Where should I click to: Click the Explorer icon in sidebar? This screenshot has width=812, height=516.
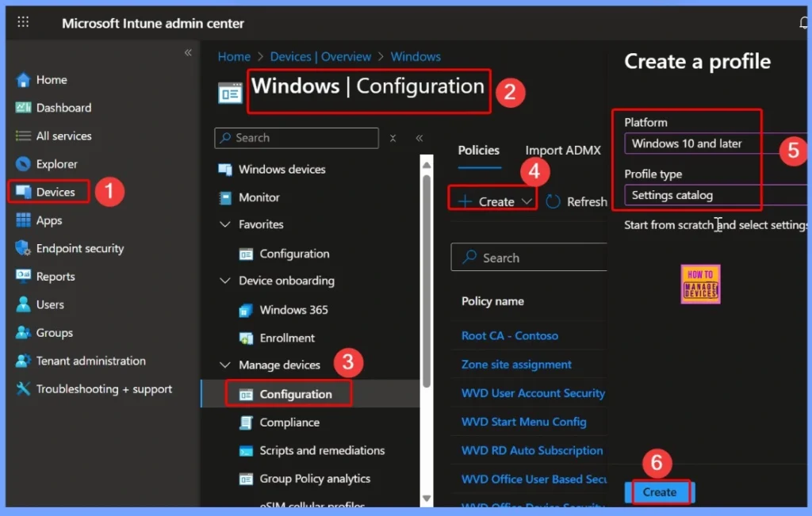(x=23, y=164)
